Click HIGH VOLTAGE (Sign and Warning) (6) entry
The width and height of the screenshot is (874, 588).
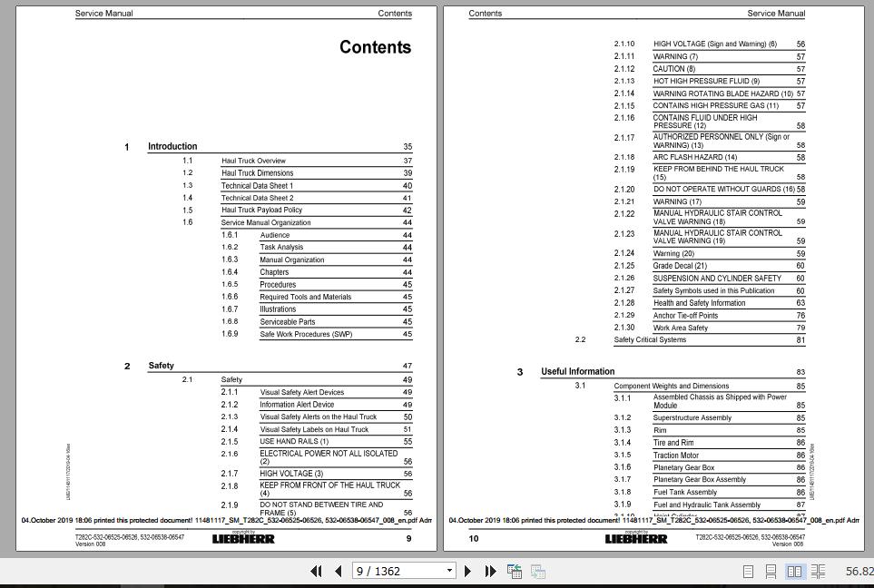pyautogui.click(x=715, y=44)
